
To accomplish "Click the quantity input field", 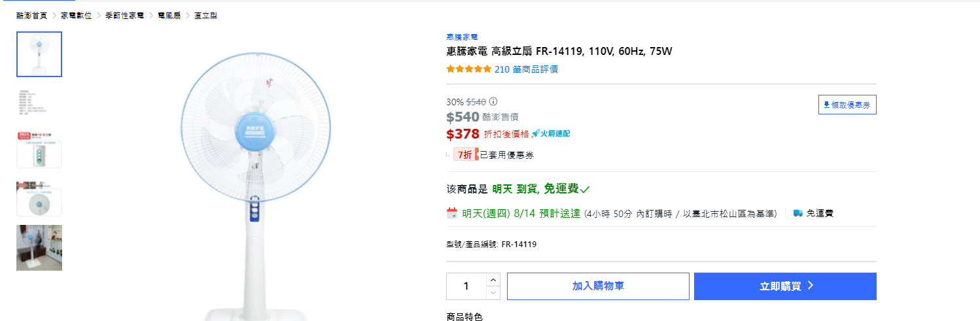I will (466, 286).
